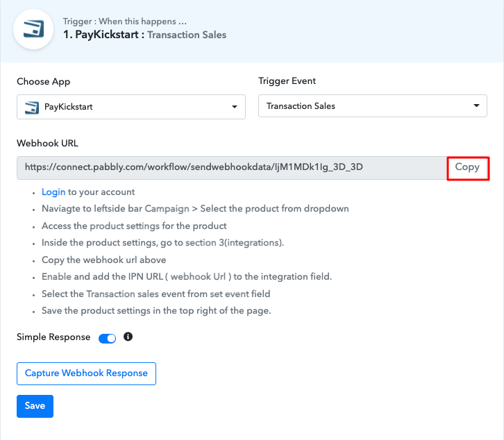The width and height of the screenshot is (504, 440).
Task: Toggle the Simple Response switch
Action: (x=107, y=338)
